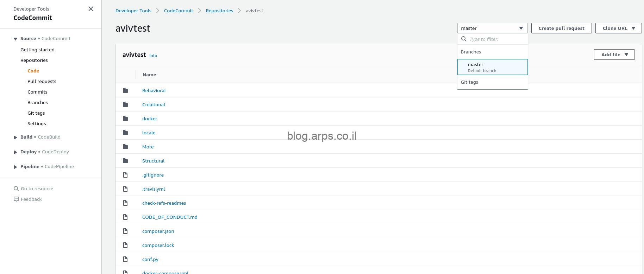Open Getting started in sidebar
Screen dimensions: 644x274
37,50
